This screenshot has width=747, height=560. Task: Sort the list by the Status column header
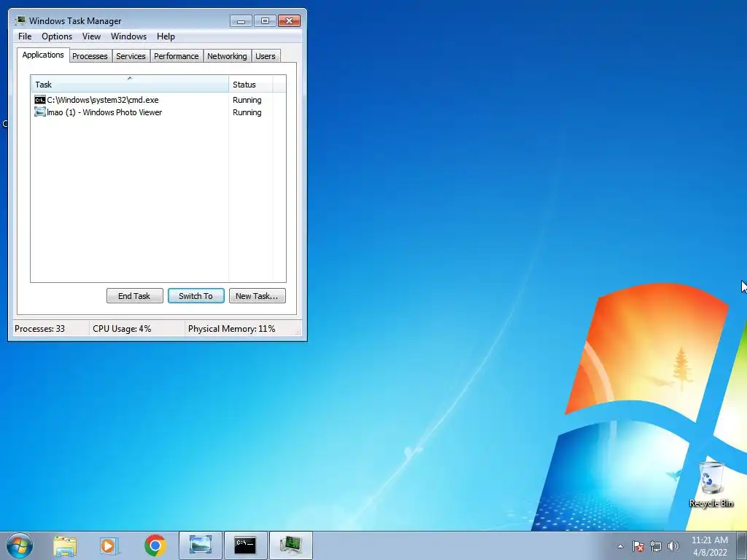251,85
